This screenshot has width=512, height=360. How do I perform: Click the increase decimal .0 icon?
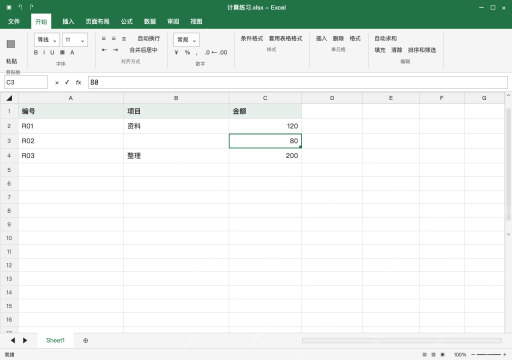click(207, 52)
